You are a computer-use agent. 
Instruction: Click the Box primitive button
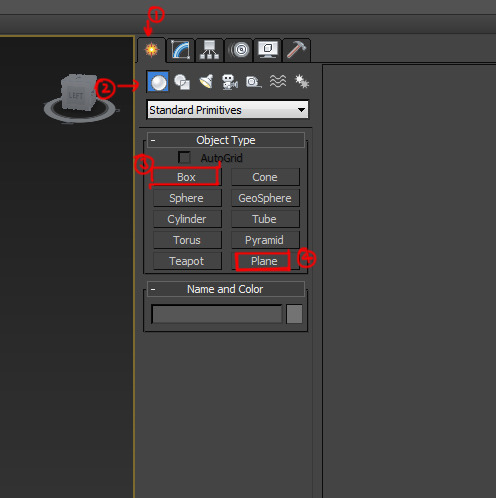tap(186, 177)
